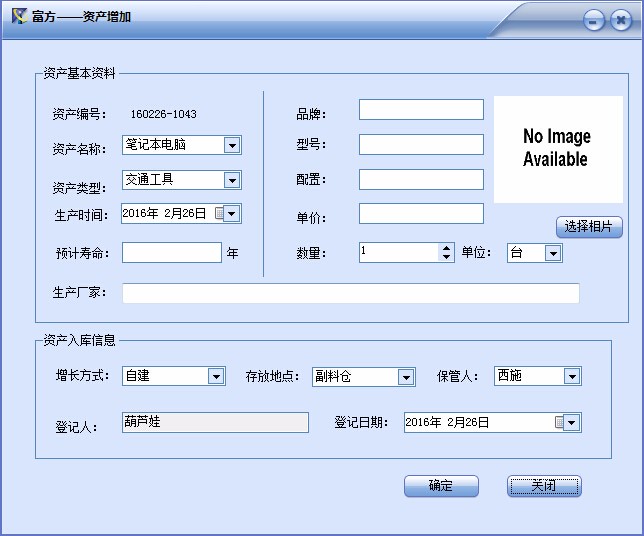Open the 单位 unit dropdown
644x536 pixels.
point(553,254)
